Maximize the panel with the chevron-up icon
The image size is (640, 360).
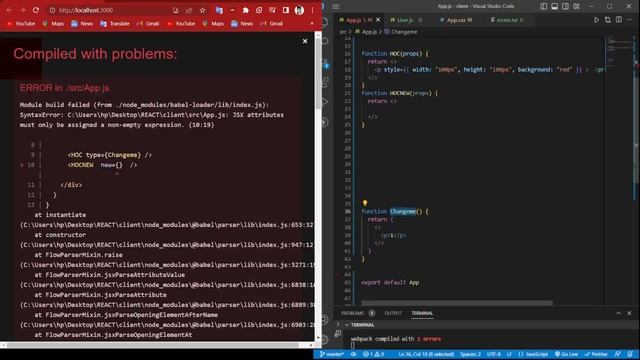pyautogui.click(x=618, y=313)
